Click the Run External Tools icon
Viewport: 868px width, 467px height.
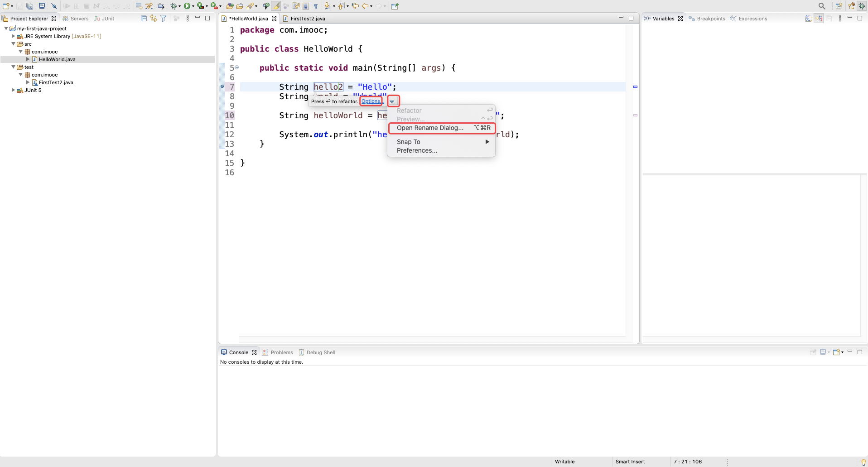pos(214,6)
